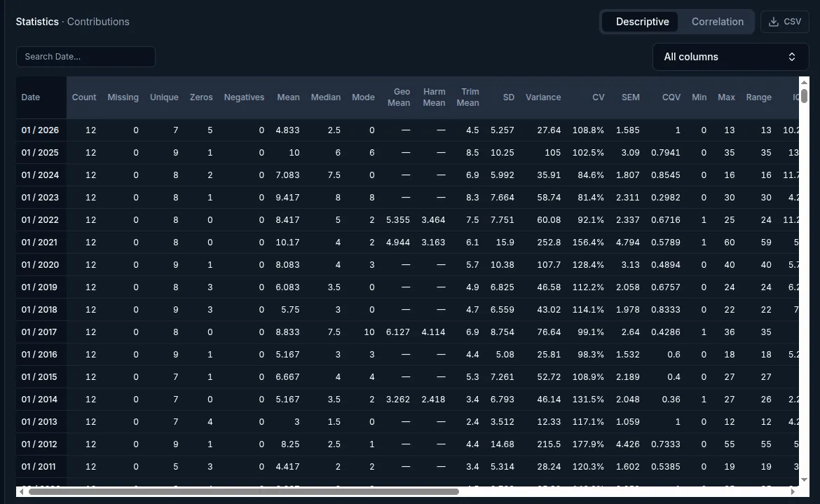
Task: Click the All columns chevron arrows
Action: coord(792,57)
